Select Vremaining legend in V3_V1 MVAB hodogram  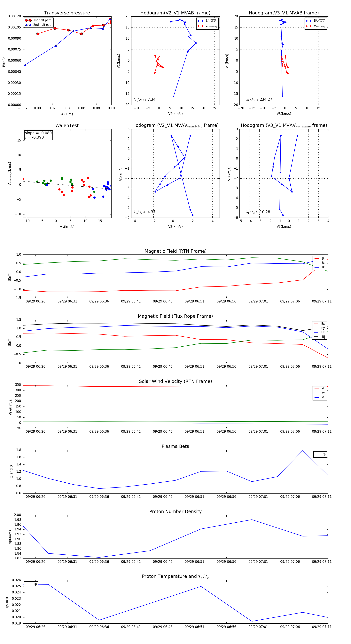click(316, 26)
